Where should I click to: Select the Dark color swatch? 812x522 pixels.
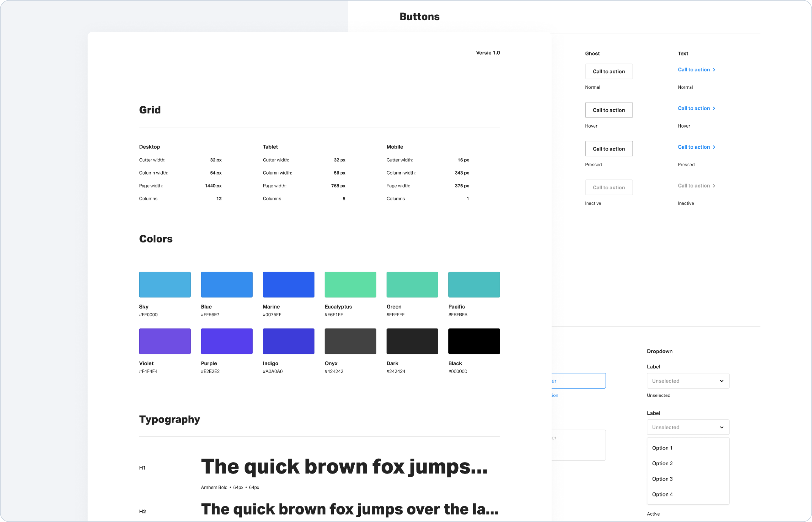pos(412,341)
